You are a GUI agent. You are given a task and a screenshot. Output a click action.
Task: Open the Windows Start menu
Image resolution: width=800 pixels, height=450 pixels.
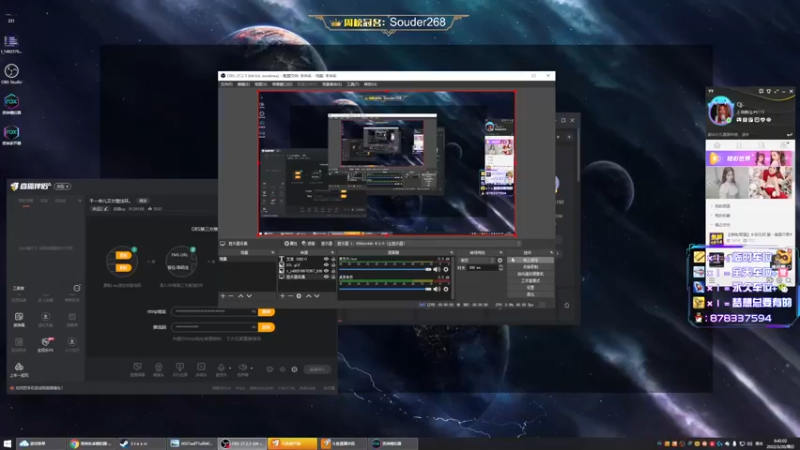click(x=7, y=443)
